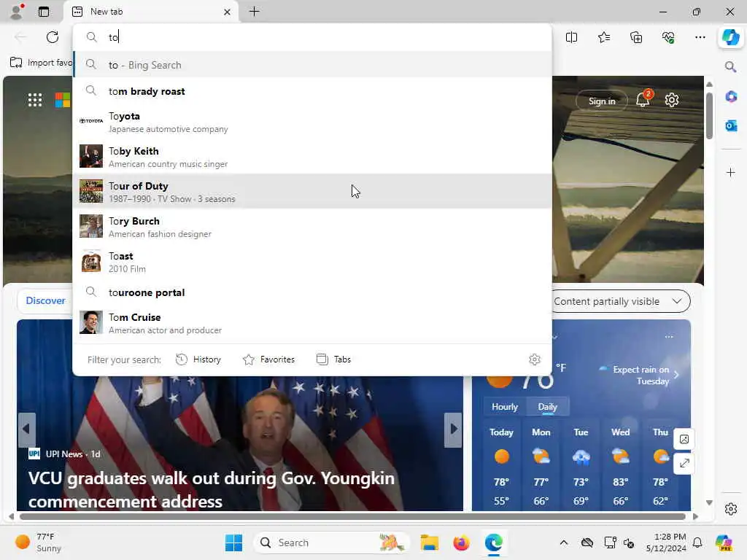The width and height of the screenshot is (747, 560).
Task: Show hidden system tray icons chevron
Action: 564,542
